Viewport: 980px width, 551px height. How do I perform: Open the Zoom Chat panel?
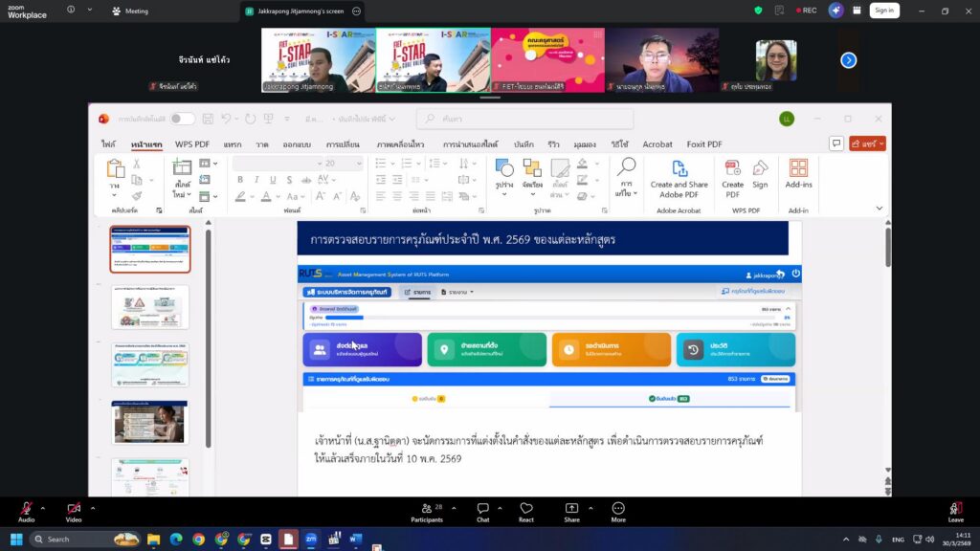(x=483, y=508)
